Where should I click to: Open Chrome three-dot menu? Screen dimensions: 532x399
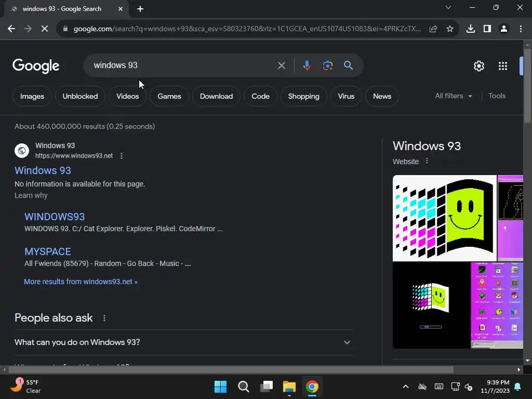coord(521,29)
